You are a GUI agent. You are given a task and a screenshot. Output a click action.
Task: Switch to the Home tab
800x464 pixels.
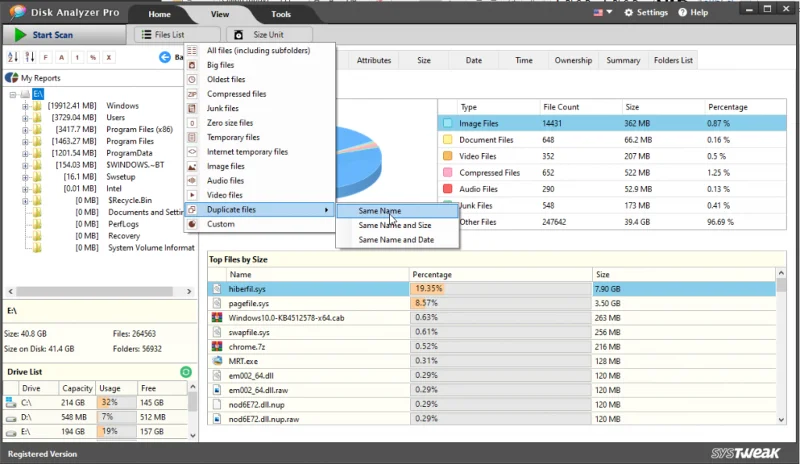[x=159, y=14]
